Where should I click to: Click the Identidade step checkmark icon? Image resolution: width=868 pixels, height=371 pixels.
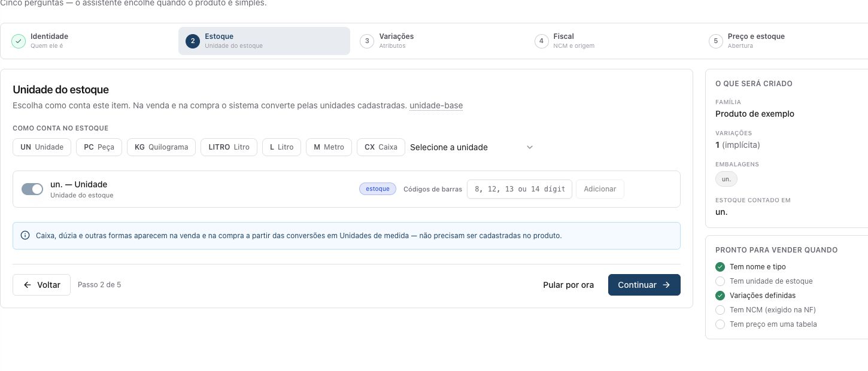[x=19, y=41]
